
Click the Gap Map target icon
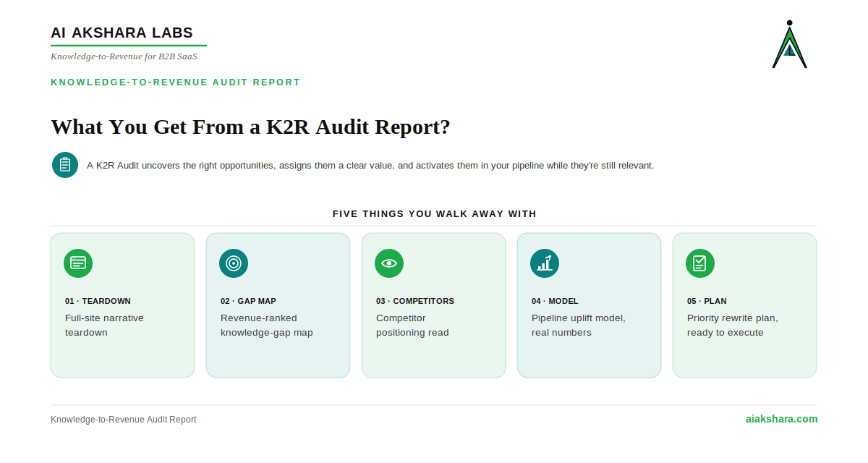pos(234,263)
